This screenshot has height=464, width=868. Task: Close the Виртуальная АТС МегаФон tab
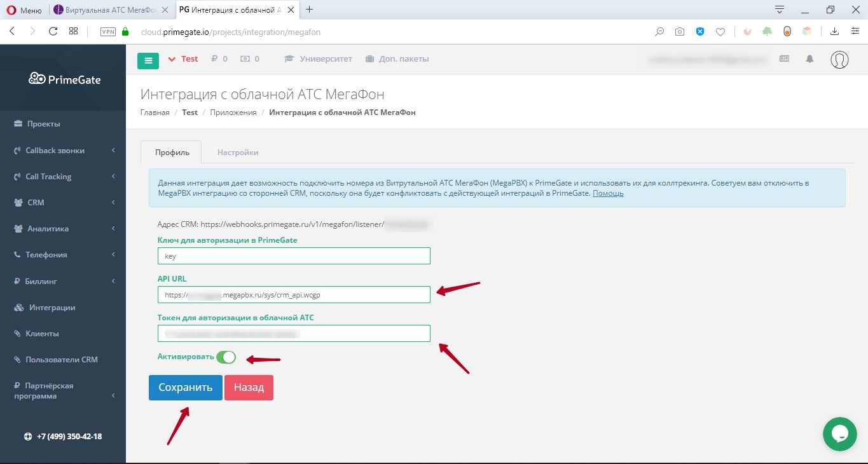[165, 10]
